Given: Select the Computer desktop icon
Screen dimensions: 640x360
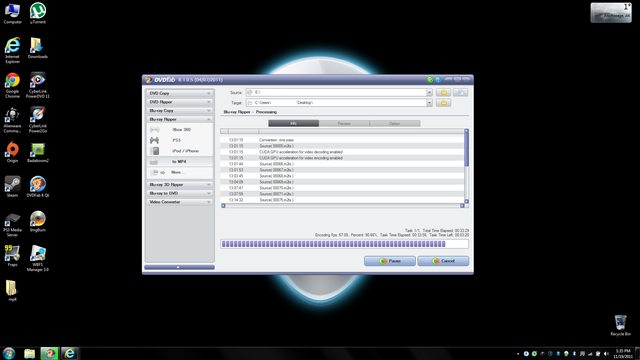Looking at the screenshot, I should pyautogui.click(x=12, y=13).
